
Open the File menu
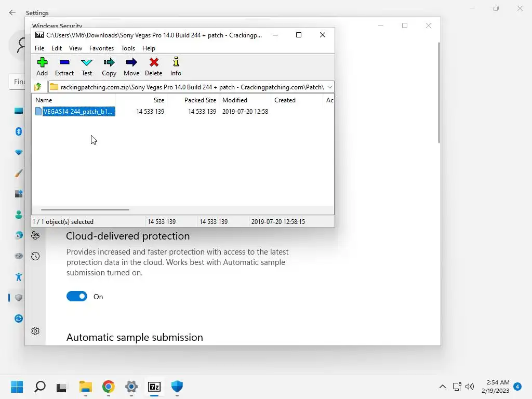39,48
